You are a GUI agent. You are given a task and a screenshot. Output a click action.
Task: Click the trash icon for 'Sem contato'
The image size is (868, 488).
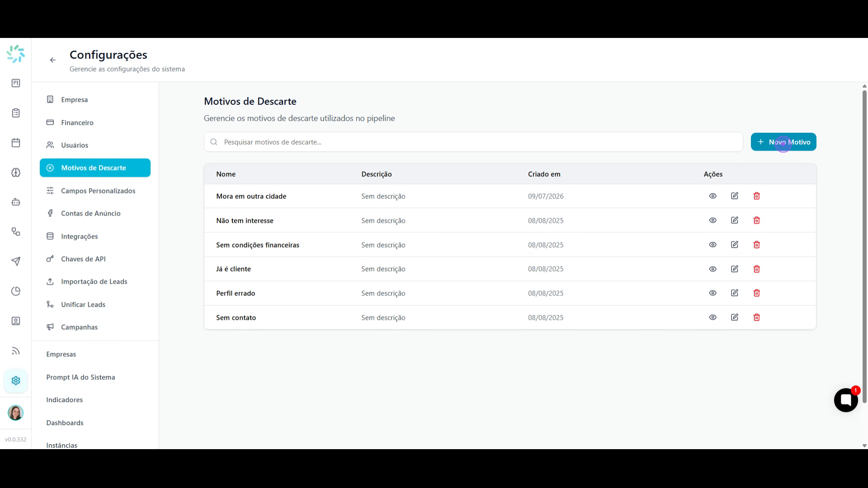tap(756, 317)
